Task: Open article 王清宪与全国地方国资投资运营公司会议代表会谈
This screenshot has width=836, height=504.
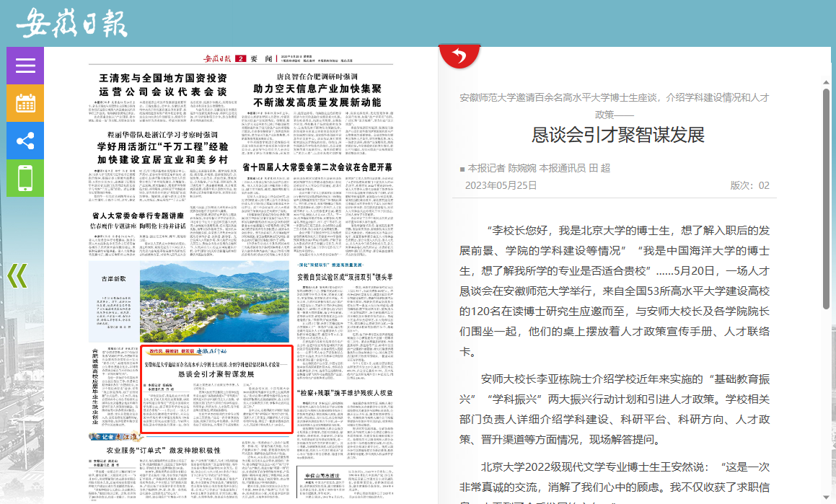Action: point(163,85)
